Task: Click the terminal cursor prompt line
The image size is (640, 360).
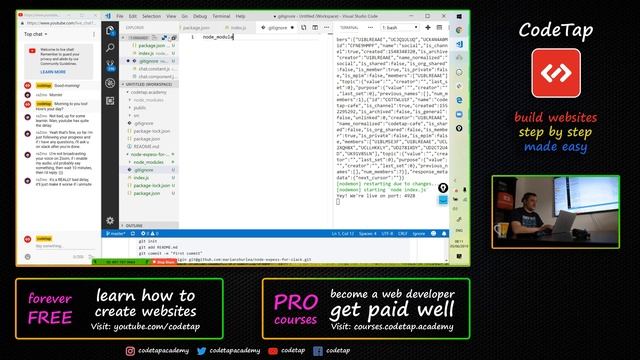Action: [x=338, y=202]
